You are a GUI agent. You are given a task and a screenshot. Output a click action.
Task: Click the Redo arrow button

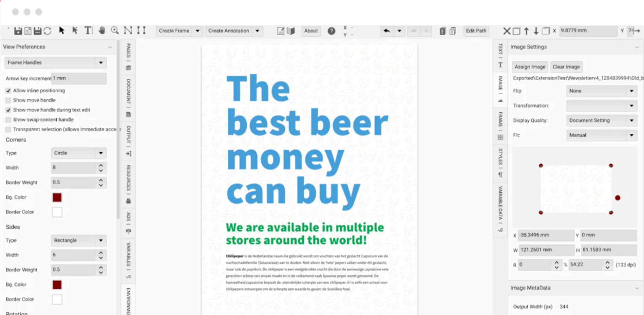[x=413, y=31]
